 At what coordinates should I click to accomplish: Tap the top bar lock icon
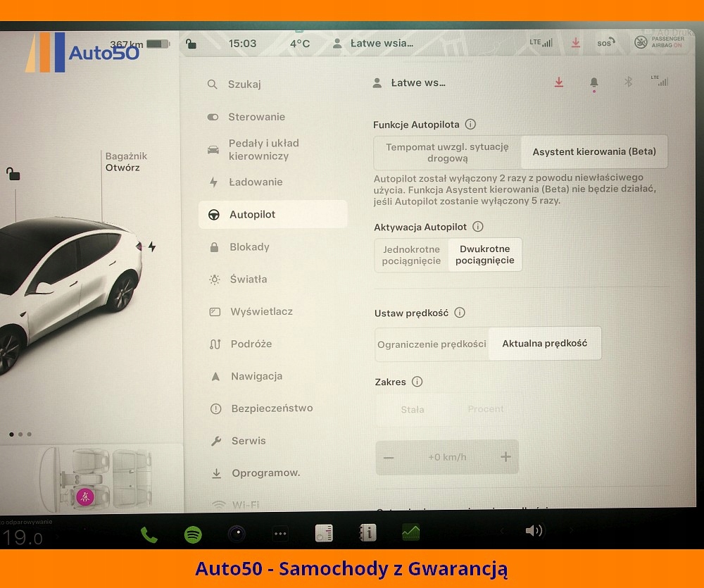[191, 44]
